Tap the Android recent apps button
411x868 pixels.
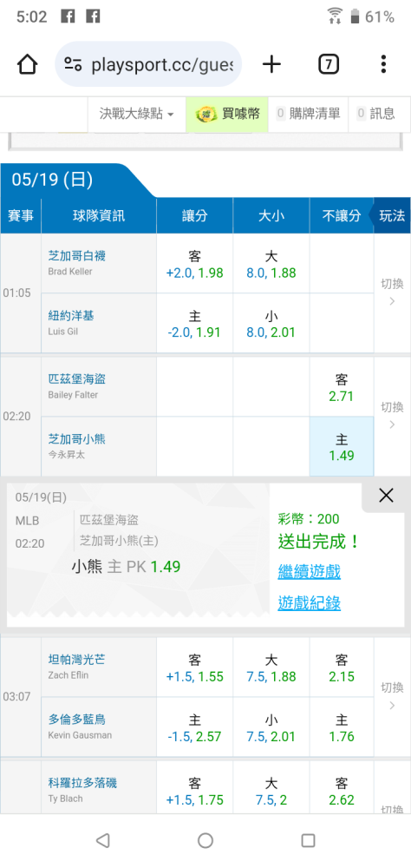click(308, 841)
